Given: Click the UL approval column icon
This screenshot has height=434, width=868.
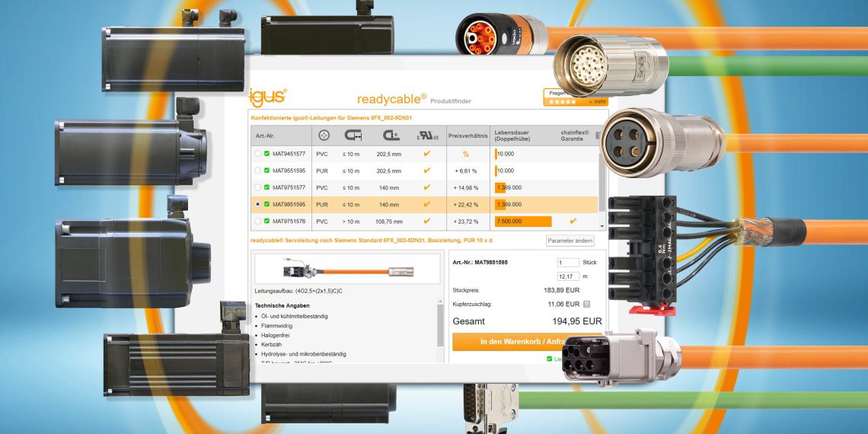Looking at the screenshot, I should click(x=427, y=136).
